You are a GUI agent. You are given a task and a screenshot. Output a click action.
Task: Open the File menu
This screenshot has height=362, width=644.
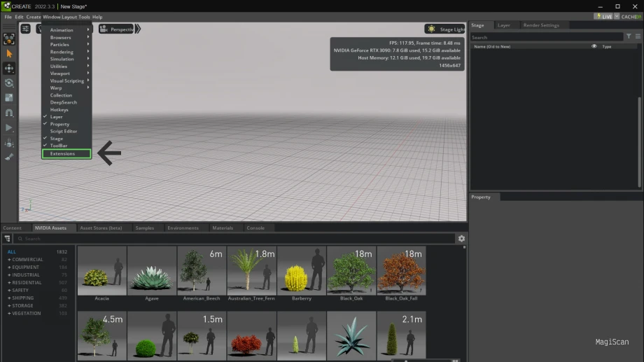click(8, 17)
